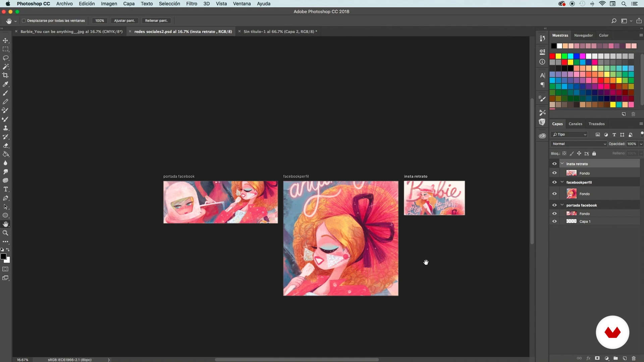Select the Eraser tool

click(6, 145)
